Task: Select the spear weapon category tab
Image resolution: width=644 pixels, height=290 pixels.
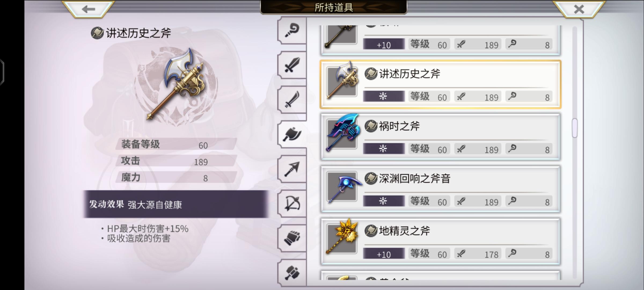Action: click(x=292, y=169)
